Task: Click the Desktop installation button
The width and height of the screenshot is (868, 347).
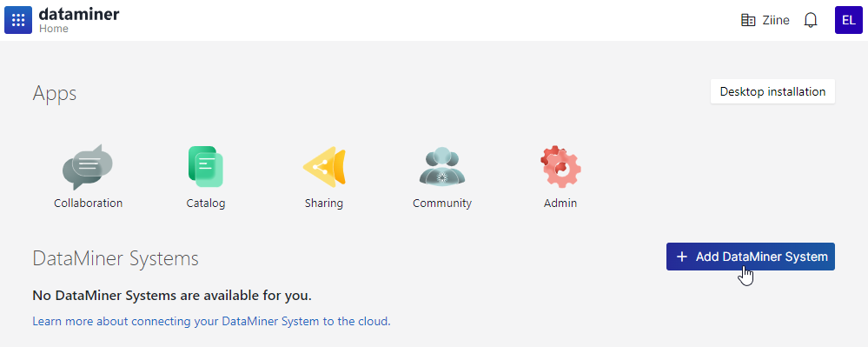Action: tap(772, 91)
